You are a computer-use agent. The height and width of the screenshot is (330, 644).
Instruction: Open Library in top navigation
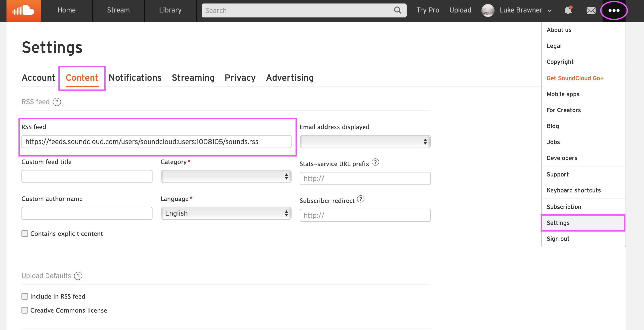coord(170,10)
